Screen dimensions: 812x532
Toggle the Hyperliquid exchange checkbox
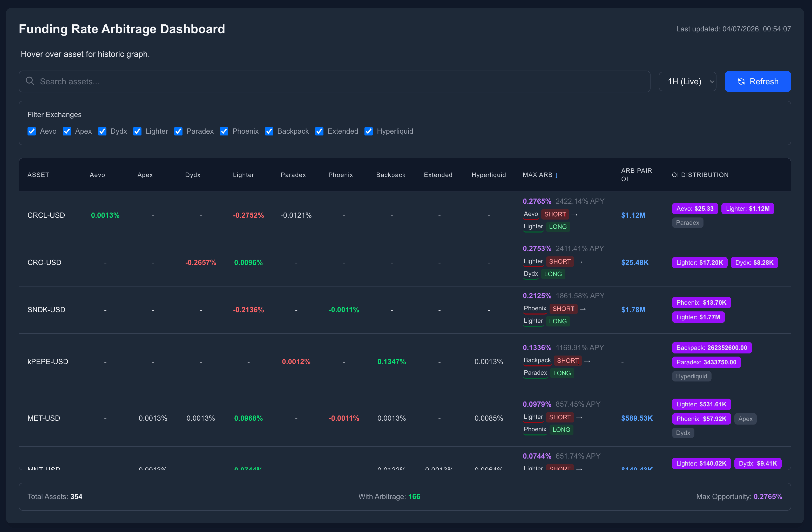[368, 131]
